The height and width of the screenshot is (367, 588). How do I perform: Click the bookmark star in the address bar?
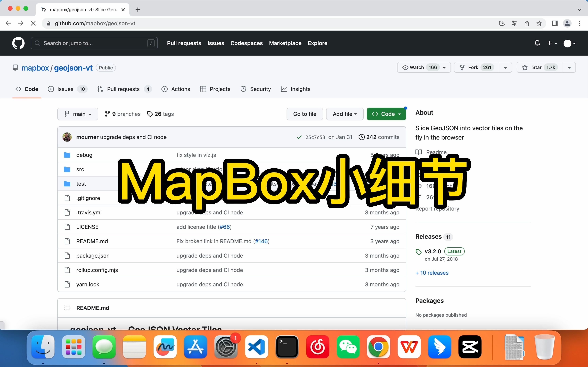point(539,23)
